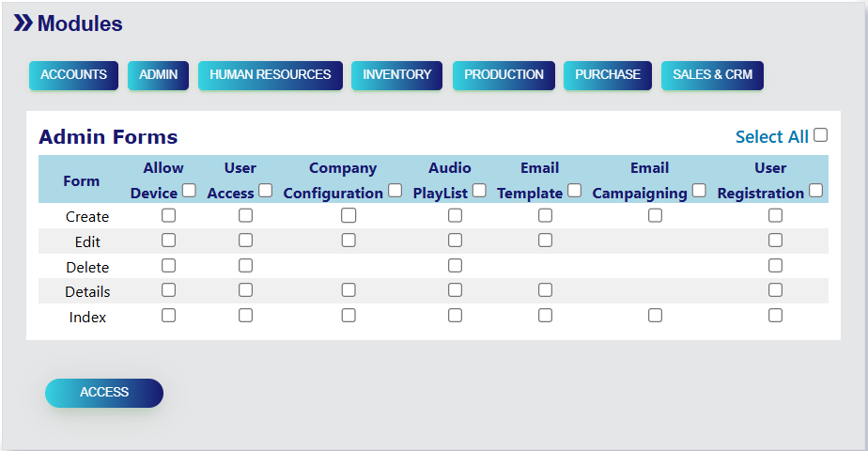The width and height of the screenshot is (868, 451).
Task: Check Delete permission for Audio PlayList
Action: (455, 266)
